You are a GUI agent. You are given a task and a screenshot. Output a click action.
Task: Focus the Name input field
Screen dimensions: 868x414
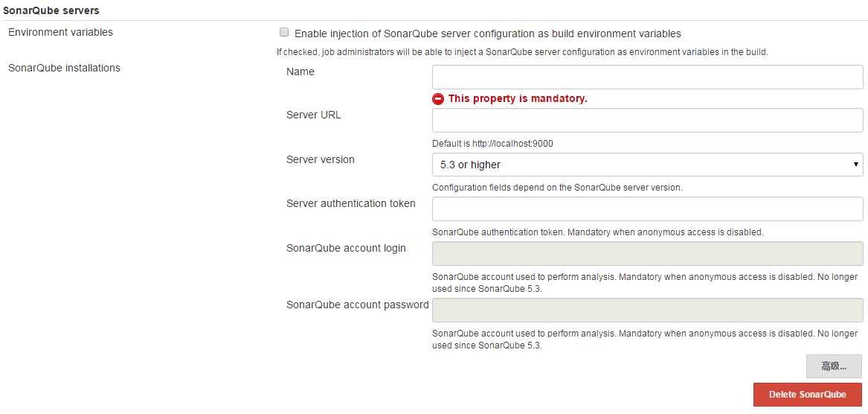click(x=647, y=77)
